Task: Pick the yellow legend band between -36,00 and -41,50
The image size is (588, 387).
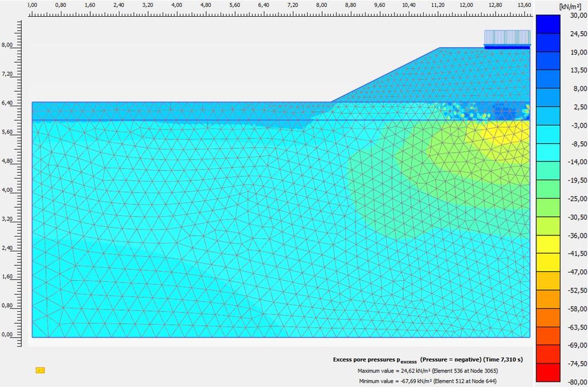Action: 548,245
